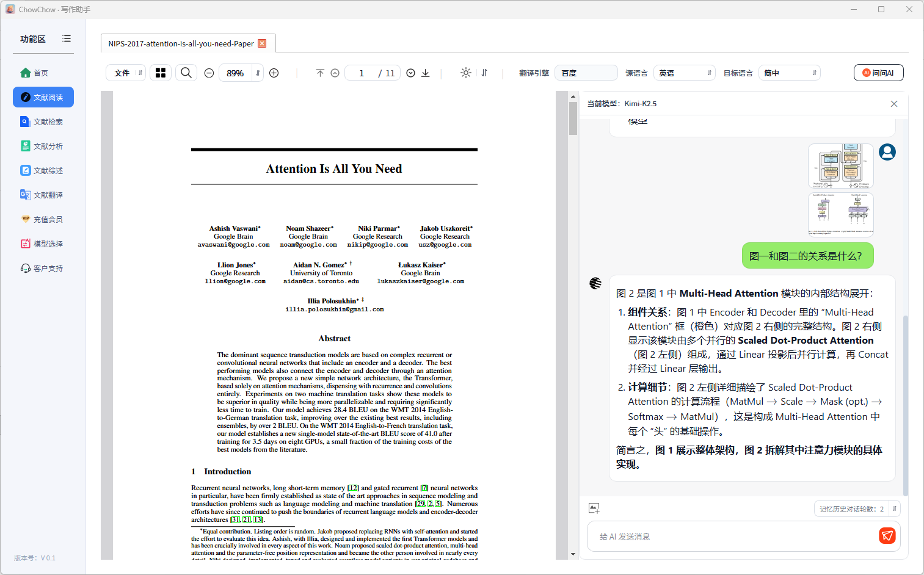Select the NIPS-2017 attention paper tab
The width and height of the screenshot is (924, 575).
click(181, 44)
